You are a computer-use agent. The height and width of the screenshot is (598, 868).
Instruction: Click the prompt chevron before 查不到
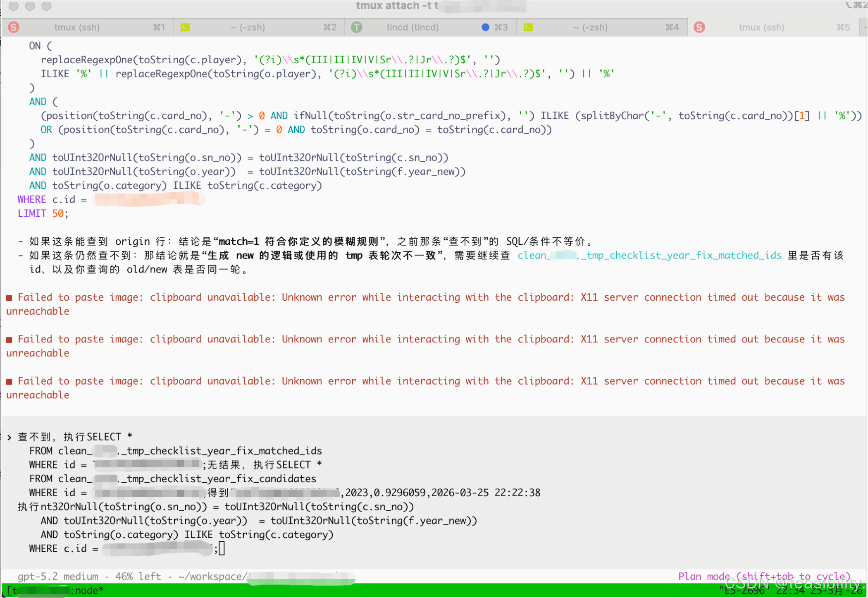tap(10, 437)
